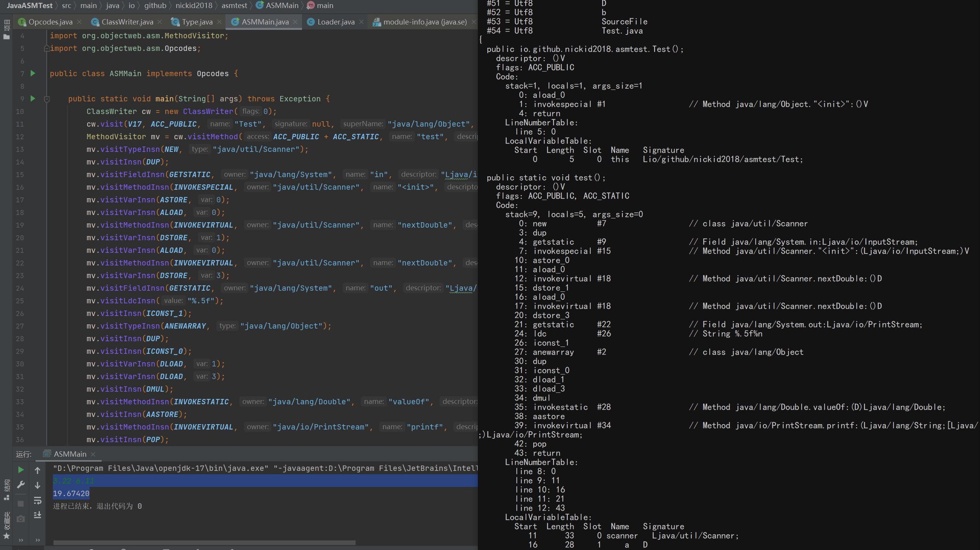Open the Structure (结构) tool window
This screenshot has height=550, width=980.
click(x=7, y=490)
